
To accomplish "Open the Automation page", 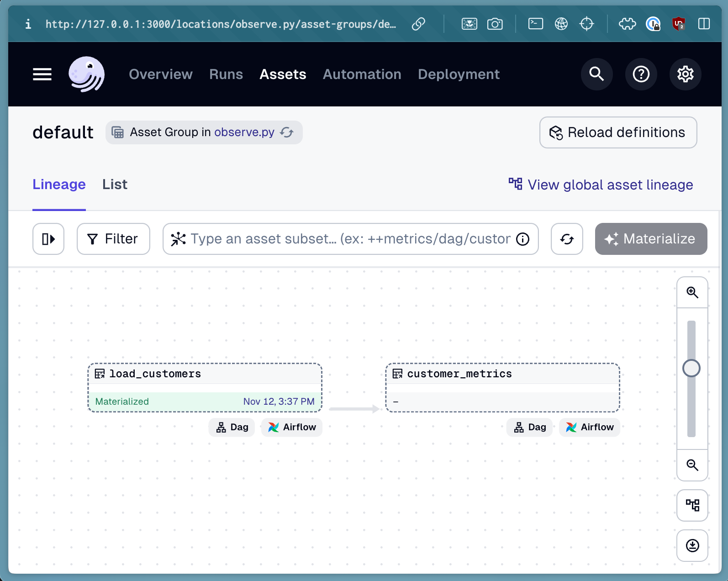I will click(362, 74).
